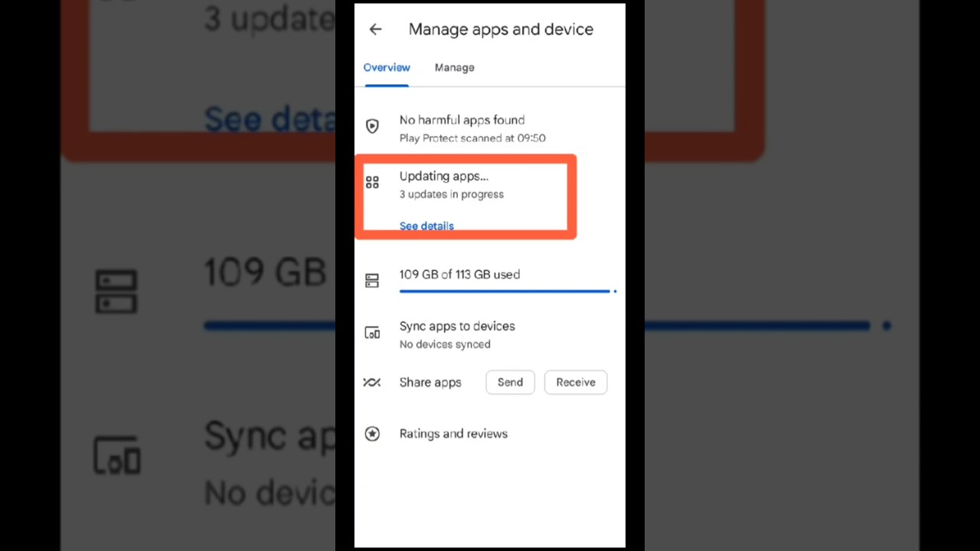Click the 'Updating apps...' title
Image resolution: width=980 pixels, height=551 pixels.
444,176
